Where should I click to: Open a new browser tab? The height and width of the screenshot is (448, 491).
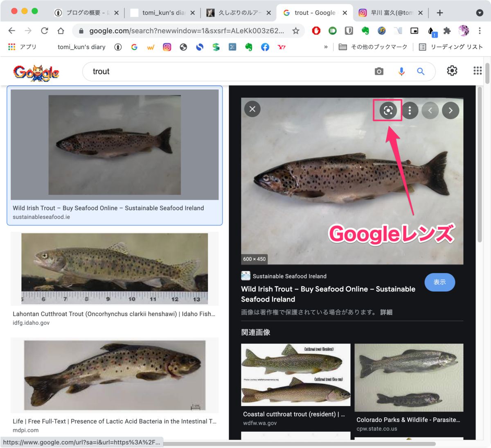[440, 13]
